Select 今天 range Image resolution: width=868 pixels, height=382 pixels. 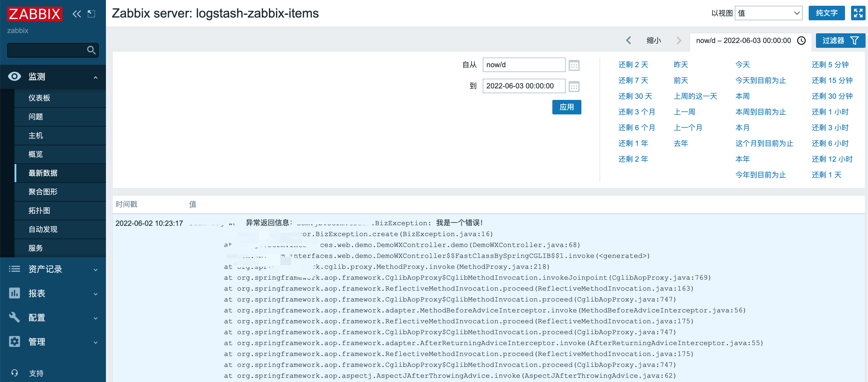point(742,65)
